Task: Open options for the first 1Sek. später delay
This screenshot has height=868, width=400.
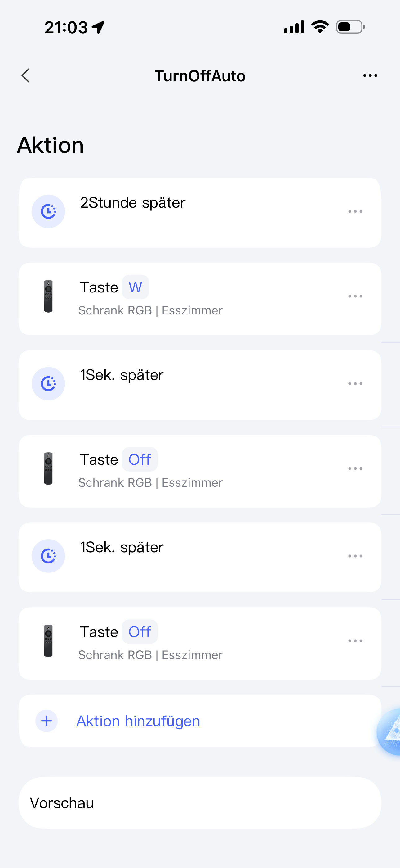Action: (x=355, y=384)
